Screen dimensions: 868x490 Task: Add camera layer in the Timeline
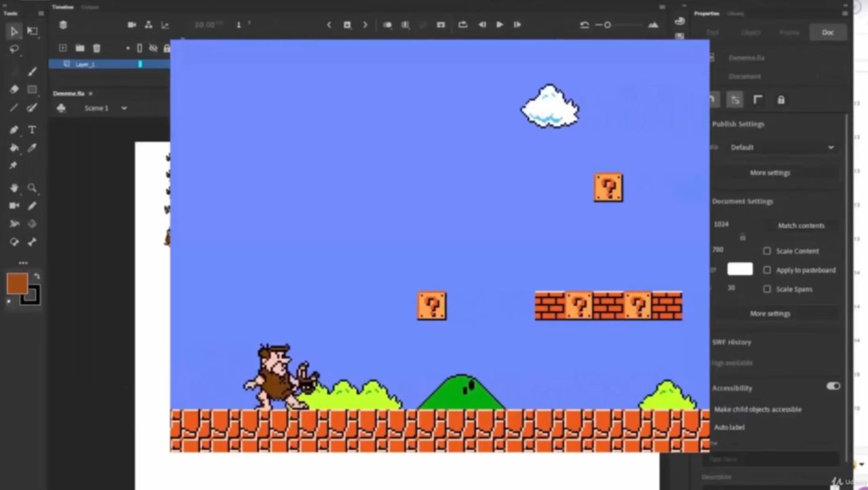coord(132,25)
